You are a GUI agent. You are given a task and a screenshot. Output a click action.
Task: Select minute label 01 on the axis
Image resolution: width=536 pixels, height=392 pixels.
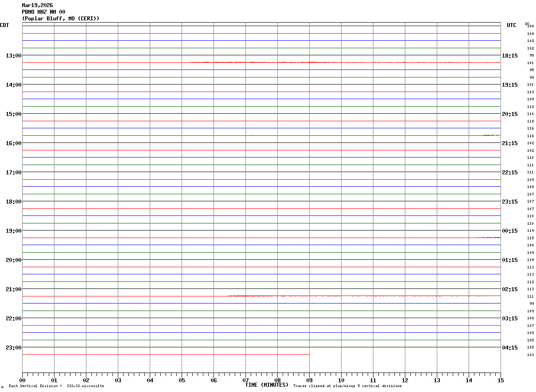[x=54, y=380]
